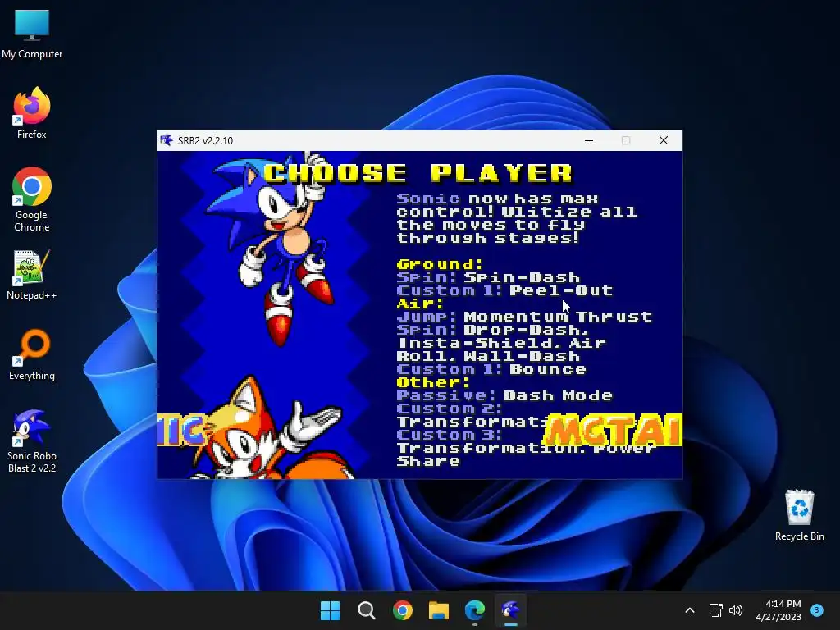
Task: Click the 'SRB2 v2.2.10' window title
Action: 205,141
